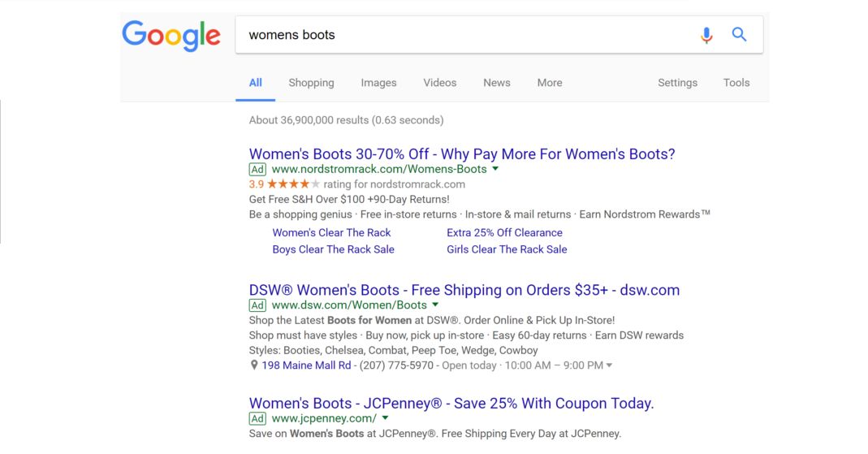Viewport: 868px width, 454px height.
Task: Open search Settings
Action: pos(677,83)
